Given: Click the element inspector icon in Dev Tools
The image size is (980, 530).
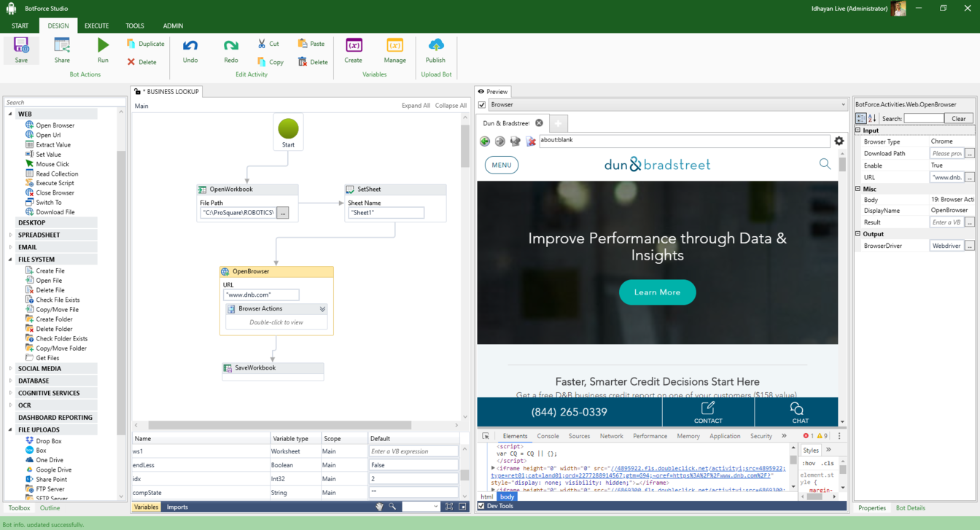Looking at the screenshot, I should click(x=486, y=436).
